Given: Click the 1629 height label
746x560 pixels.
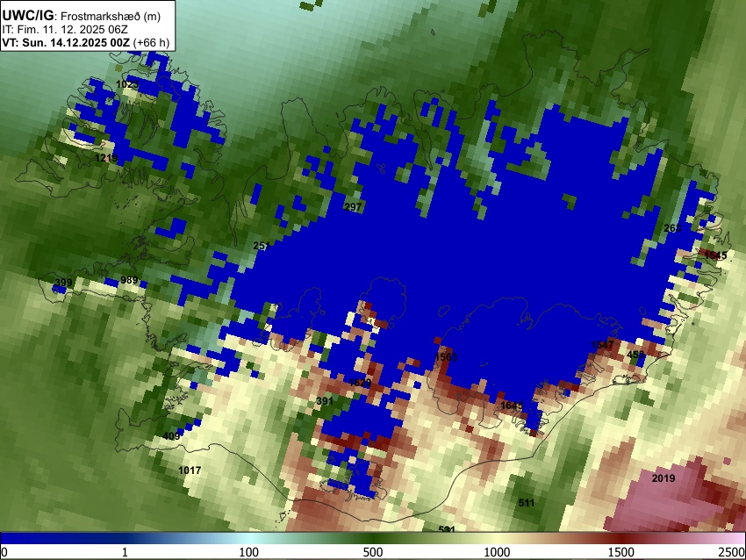Looking at the screenshot, I should [360, 383].
